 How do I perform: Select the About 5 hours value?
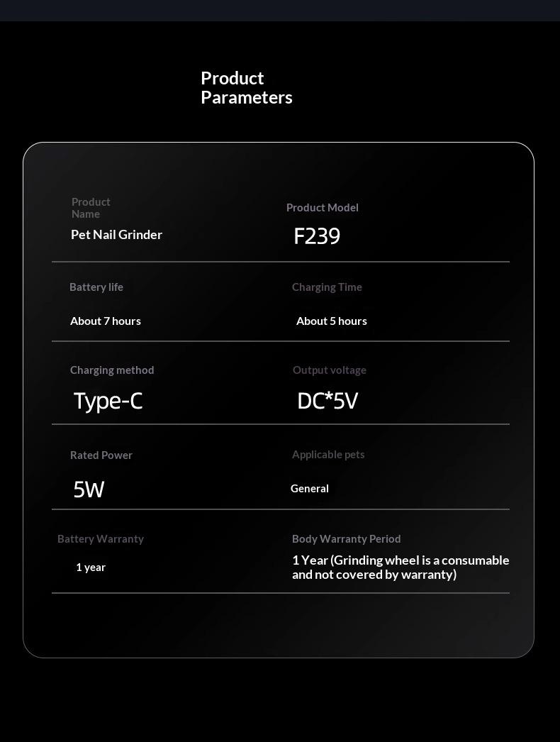(x=331, y=321)
